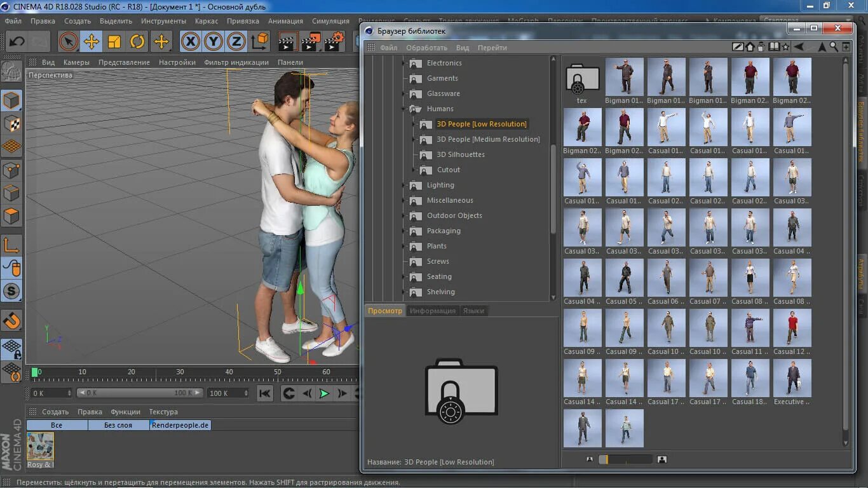Select the Rotate tool icon
Screen dimensions: 868x488
pos(137,42)
